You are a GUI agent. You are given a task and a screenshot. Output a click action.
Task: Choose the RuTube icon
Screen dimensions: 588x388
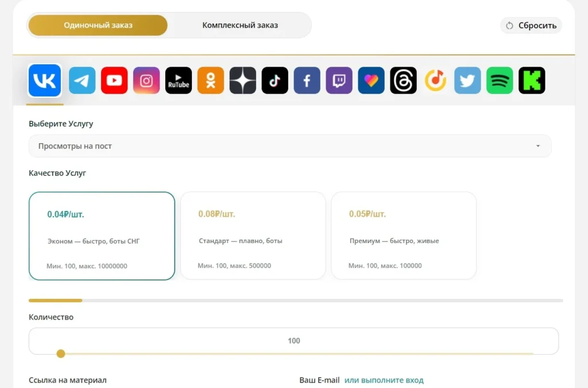click(179, 80)
